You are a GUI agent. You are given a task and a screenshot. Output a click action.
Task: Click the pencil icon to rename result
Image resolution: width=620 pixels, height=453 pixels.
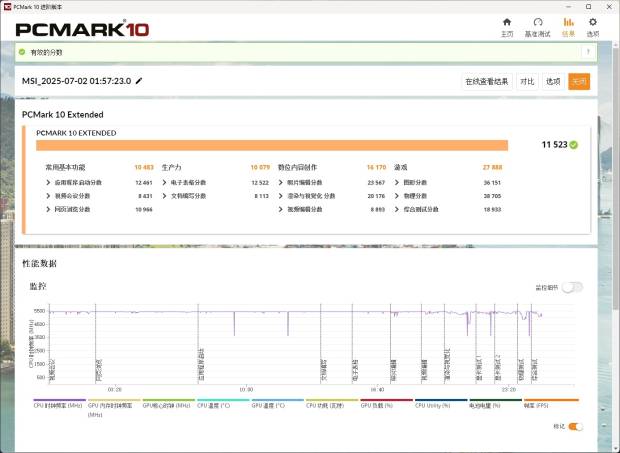[139, 81]
